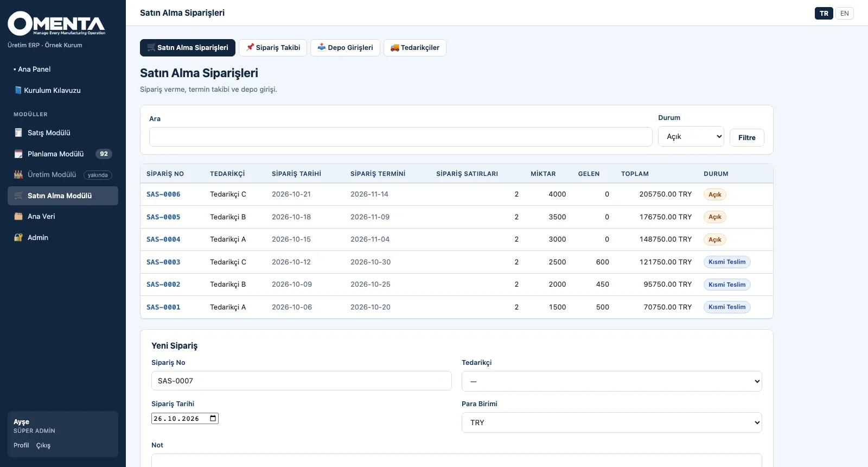
Task: Open the Durum filter dropdown
Action: [x=691, y=136]
